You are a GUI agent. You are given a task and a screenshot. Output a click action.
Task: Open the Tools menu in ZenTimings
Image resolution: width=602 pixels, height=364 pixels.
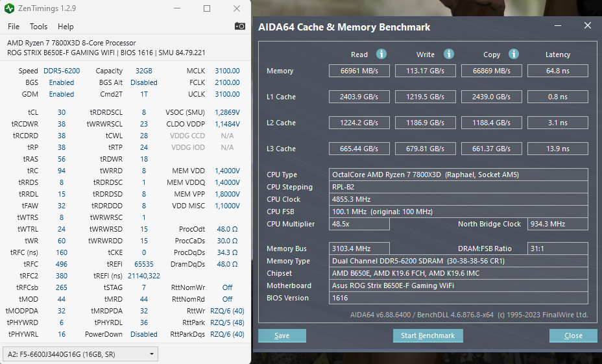38,27
